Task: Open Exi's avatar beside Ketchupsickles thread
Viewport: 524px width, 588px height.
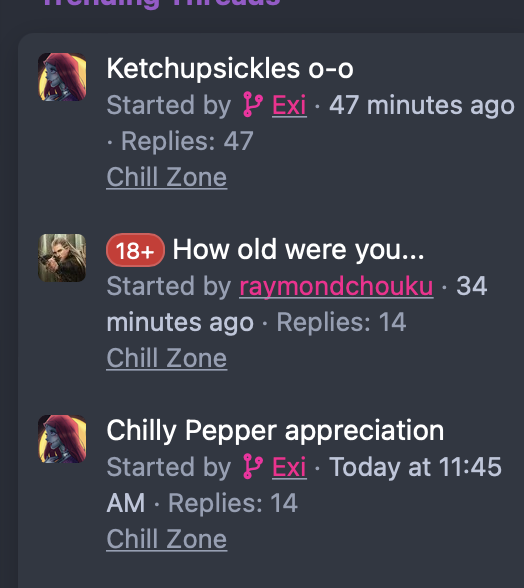Action: click(62, 77)
